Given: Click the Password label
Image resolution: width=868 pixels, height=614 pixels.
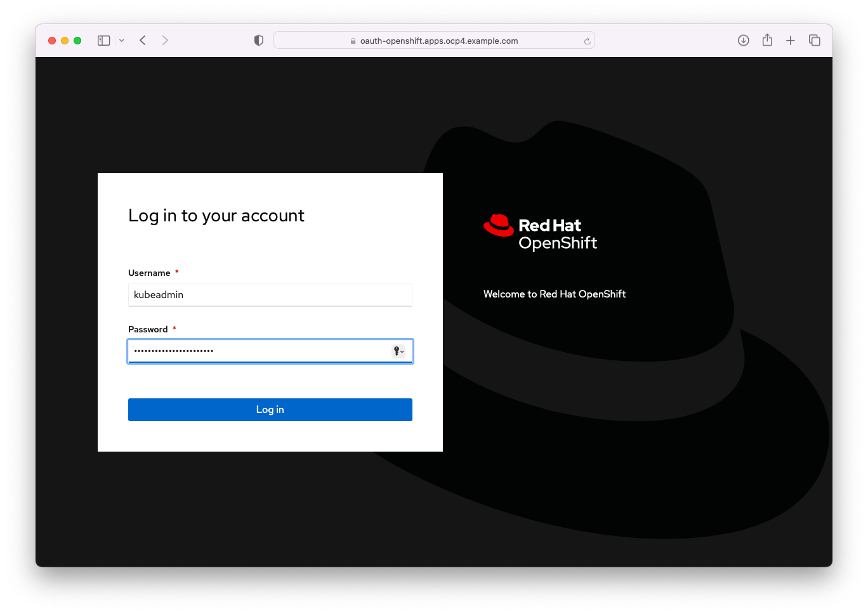Looking at the screenshot, I should pyautogui.click(x=148, y=330).
